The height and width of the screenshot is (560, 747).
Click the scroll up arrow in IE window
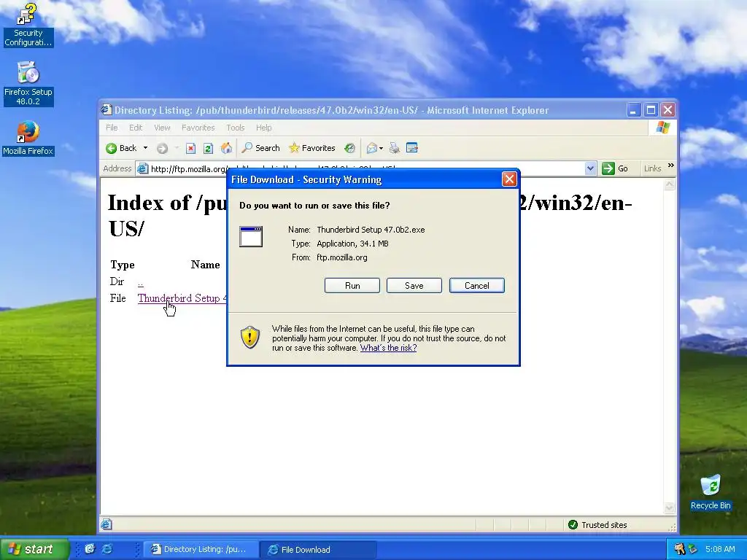point(670,184)
